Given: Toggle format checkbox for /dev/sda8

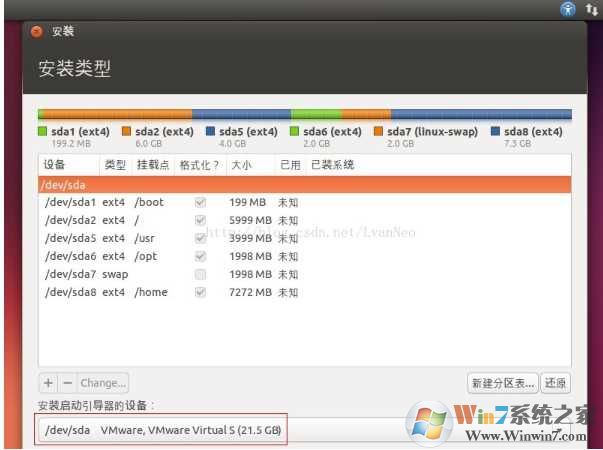Looking at the screenshot, I should pyautogui.click(x=200, y=292).
